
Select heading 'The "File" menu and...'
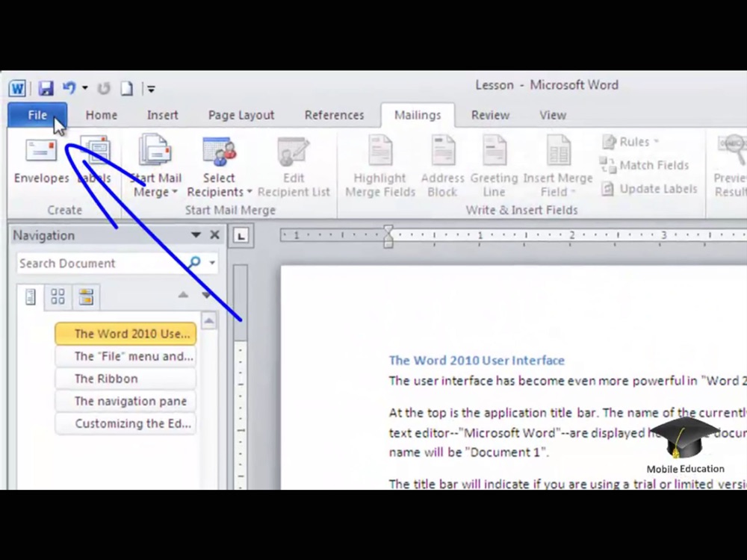125,356
